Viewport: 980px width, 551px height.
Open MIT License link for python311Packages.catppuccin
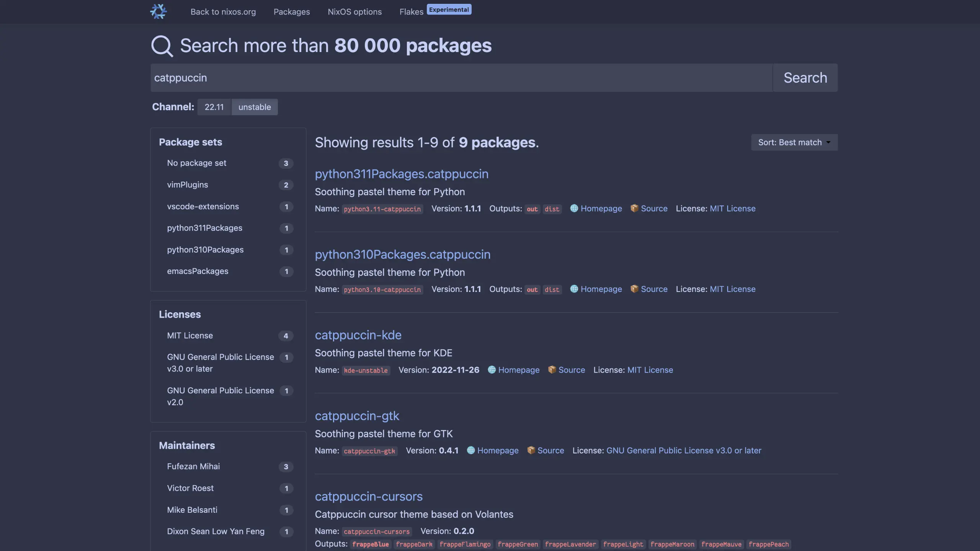click(733, 209)
